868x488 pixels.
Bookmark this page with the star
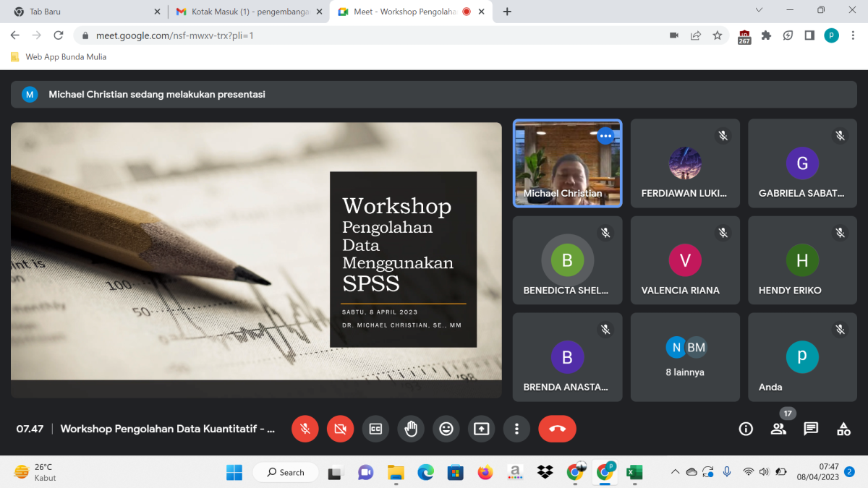[x=718, y=35]
